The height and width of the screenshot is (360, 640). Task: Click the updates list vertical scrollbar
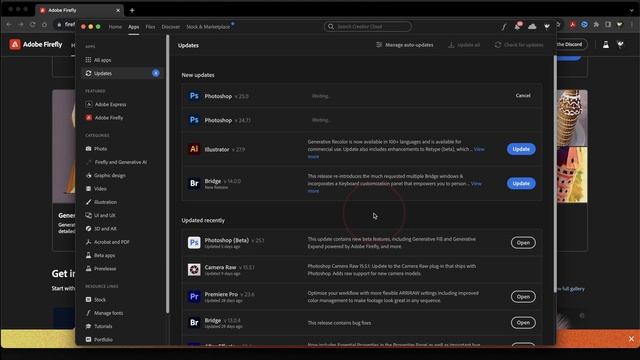point(554,173)
